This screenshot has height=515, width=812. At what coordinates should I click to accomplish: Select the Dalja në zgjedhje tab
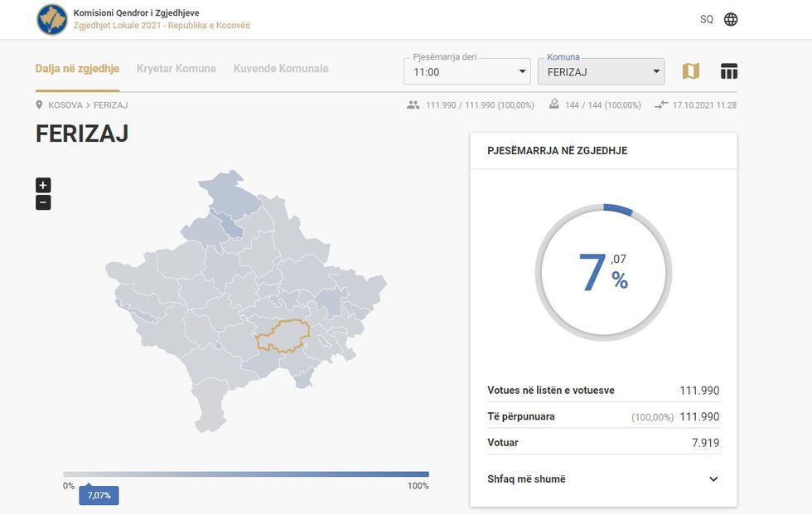(x=77, y=69)
